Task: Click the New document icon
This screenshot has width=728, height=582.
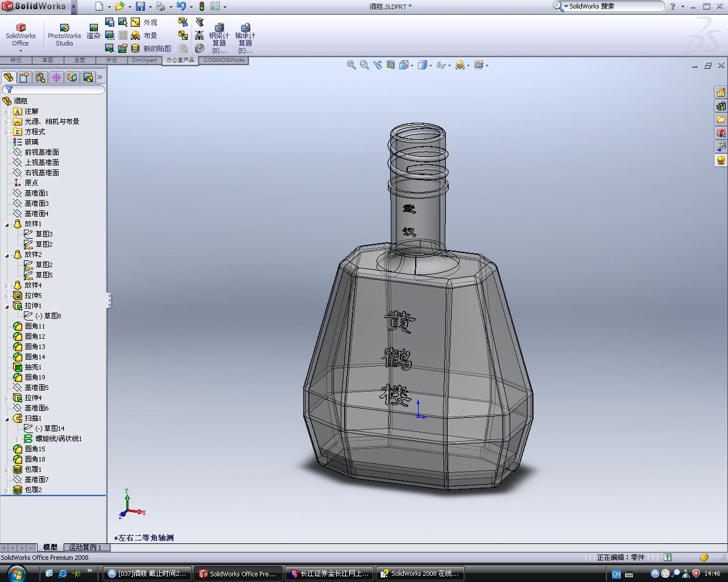Action: pyautogui.click(x=100, y=7)
